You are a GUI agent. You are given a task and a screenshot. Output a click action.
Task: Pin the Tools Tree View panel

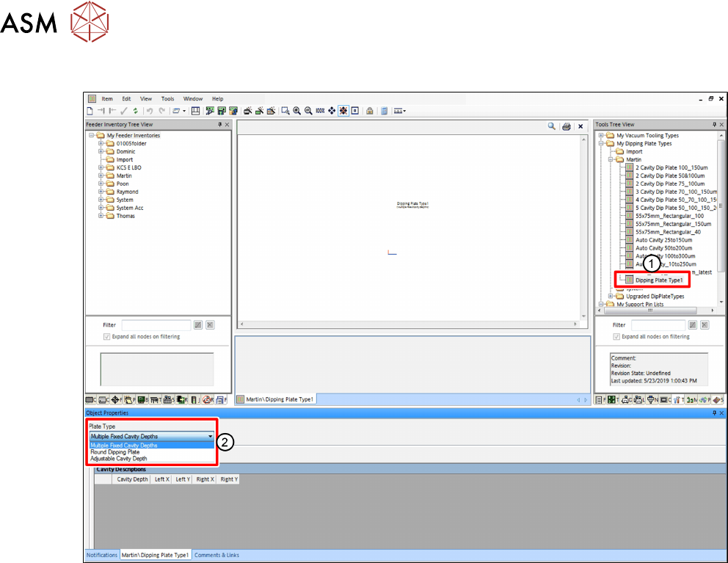tap(715, 125)
